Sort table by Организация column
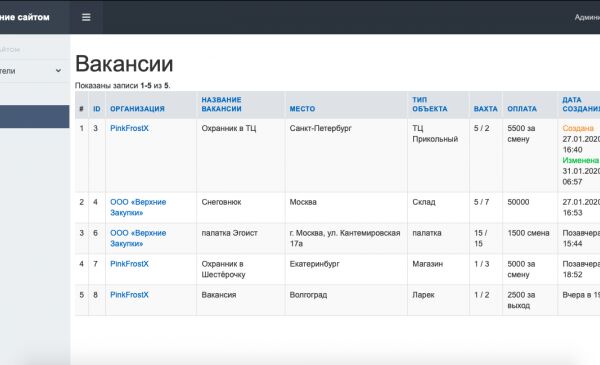600x365 pixels. (x=137, y=109)
